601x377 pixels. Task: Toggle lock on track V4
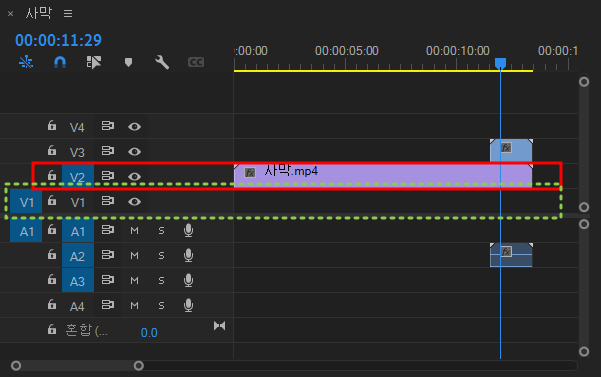click(x=52, y=126)
